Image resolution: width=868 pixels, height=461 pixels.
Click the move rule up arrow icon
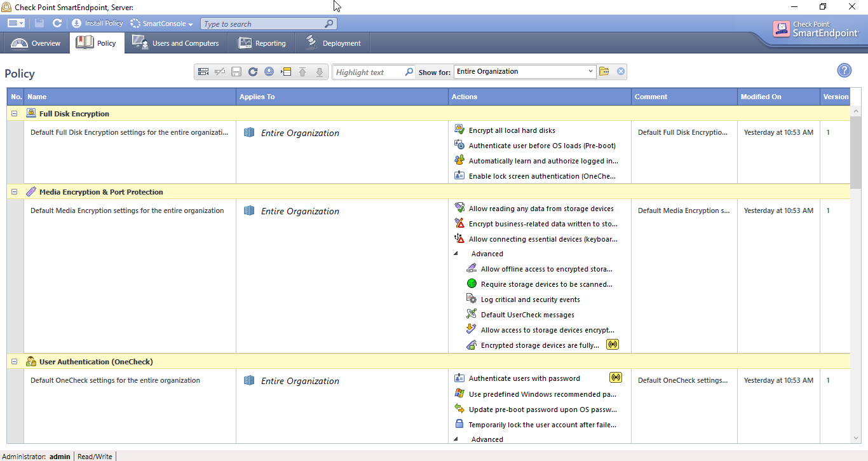tap(302, 72)
